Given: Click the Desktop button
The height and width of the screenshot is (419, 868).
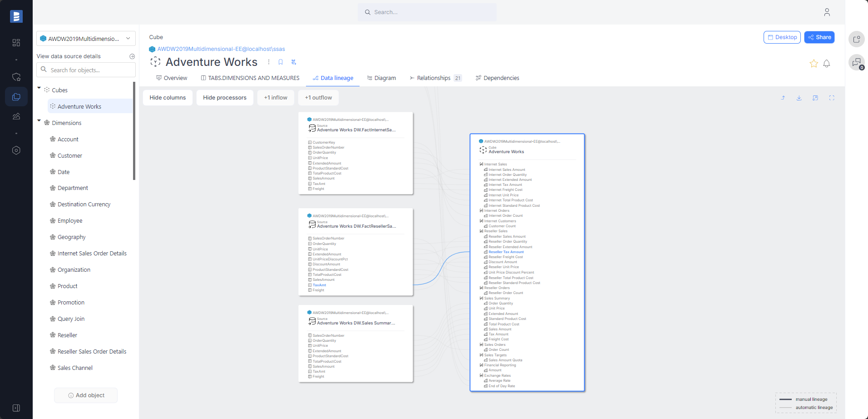Looking at the screenshot, I should [x=782, y=37].
